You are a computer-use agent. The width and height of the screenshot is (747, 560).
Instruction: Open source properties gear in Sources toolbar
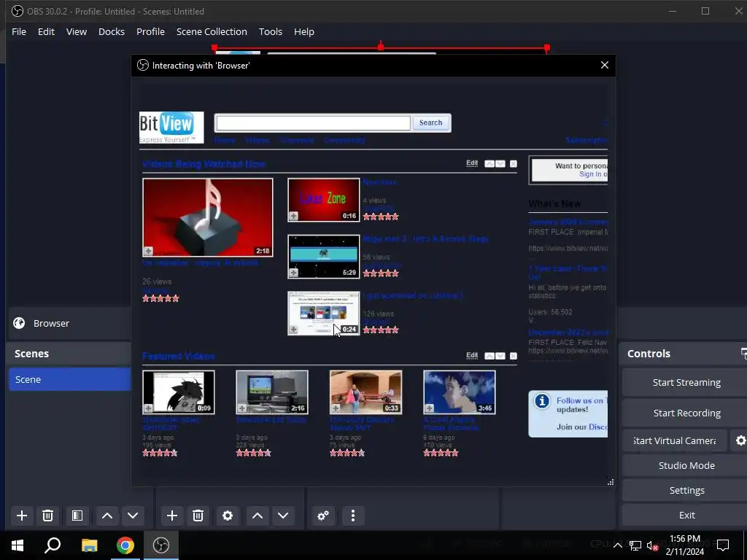pos(228,516)
